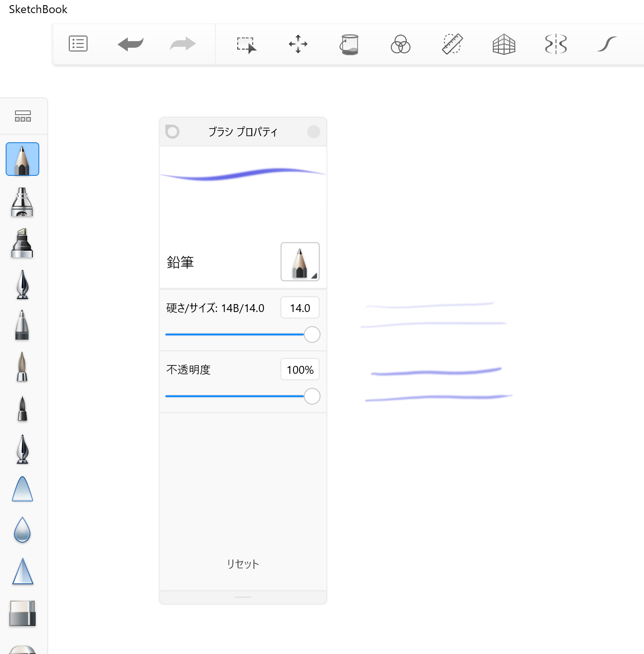Click the SketchBook window title
This screenshot has height=654, width=644.
[38, 9]
